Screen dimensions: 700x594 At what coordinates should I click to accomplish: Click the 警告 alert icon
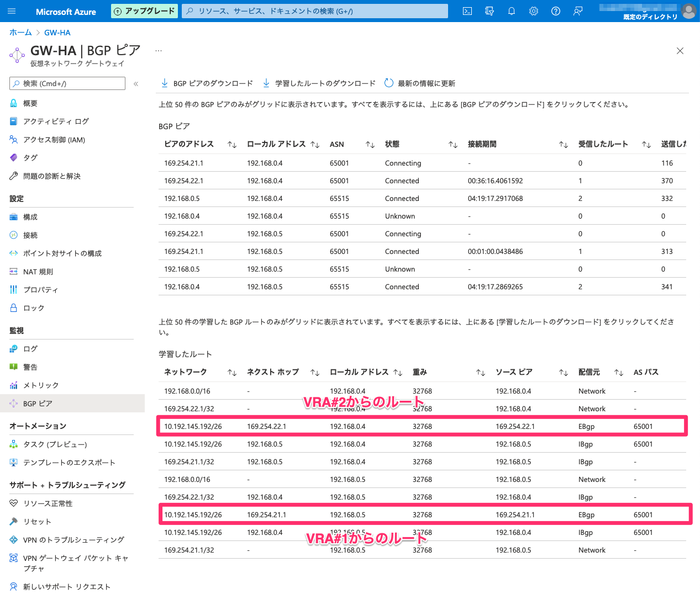click(14, 367)
